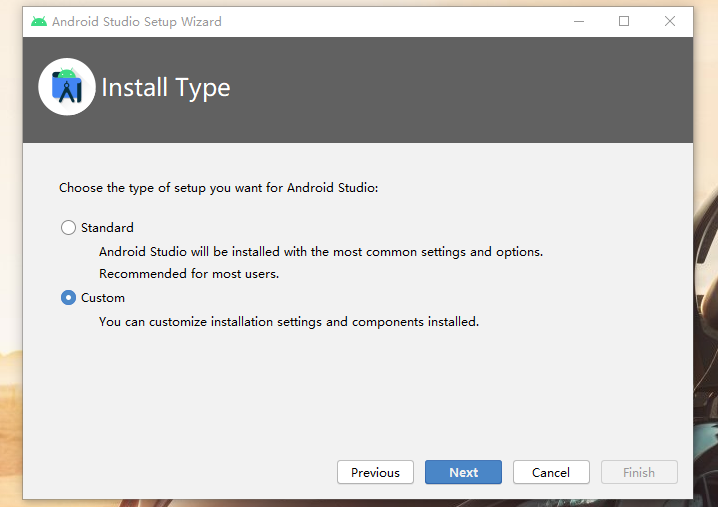Viewport: 718px width, 507px height.
Task: Minimize the Setup Wizard window
Action: click(579, 22)
